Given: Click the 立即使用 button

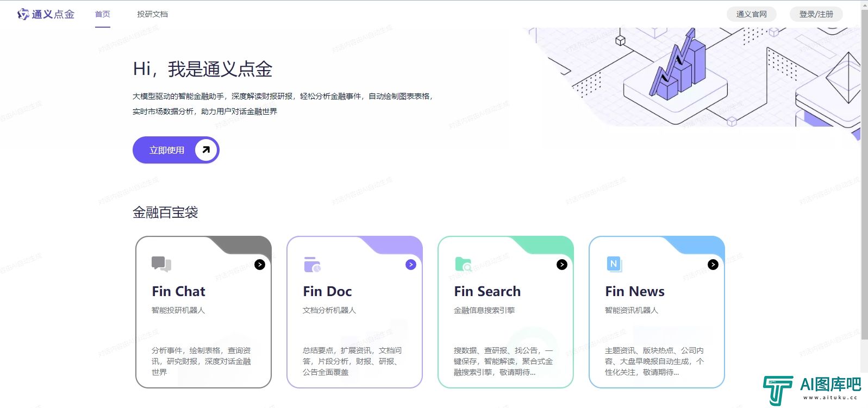Looking at the screenshot, I should point(176,150).
